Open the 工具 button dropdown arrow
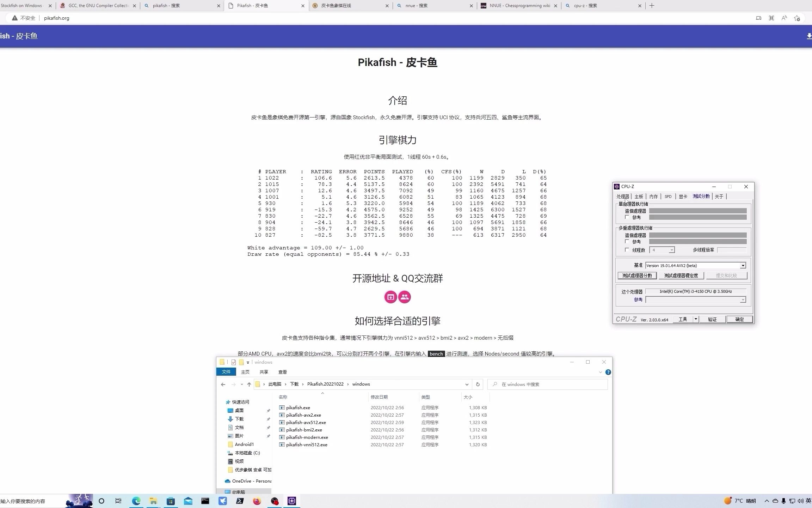 coord(696,319)
